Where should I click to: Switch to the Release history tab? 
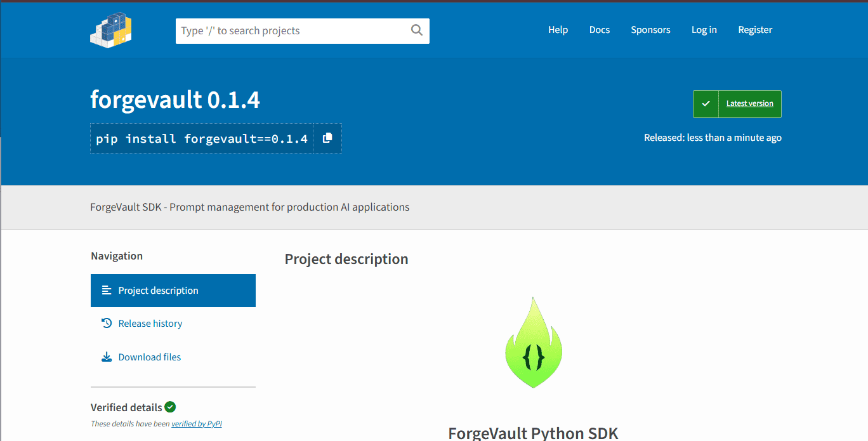point(173,324)
